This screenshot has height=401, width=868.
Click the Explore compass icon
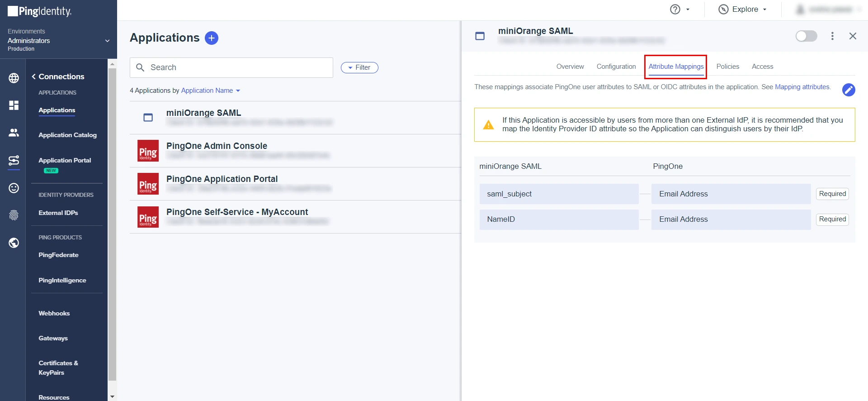(x=723, y=10)
